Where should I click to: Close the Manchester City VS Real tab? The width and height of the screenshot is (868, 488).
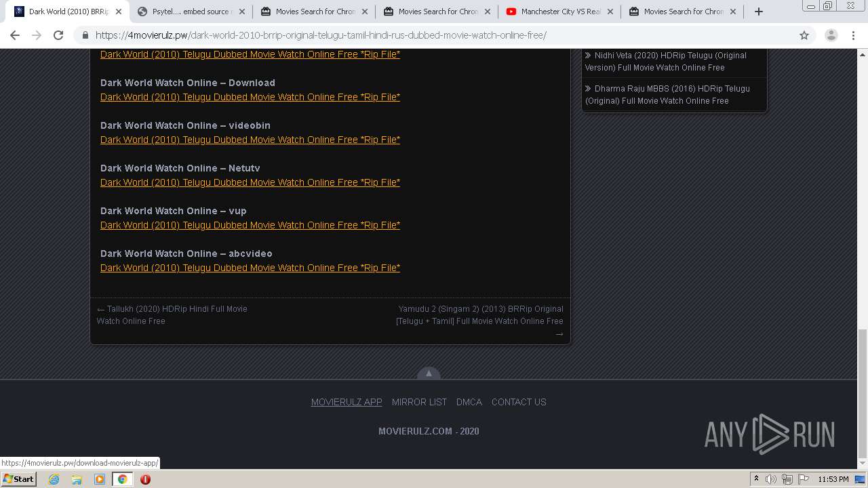tap(610, 12)
